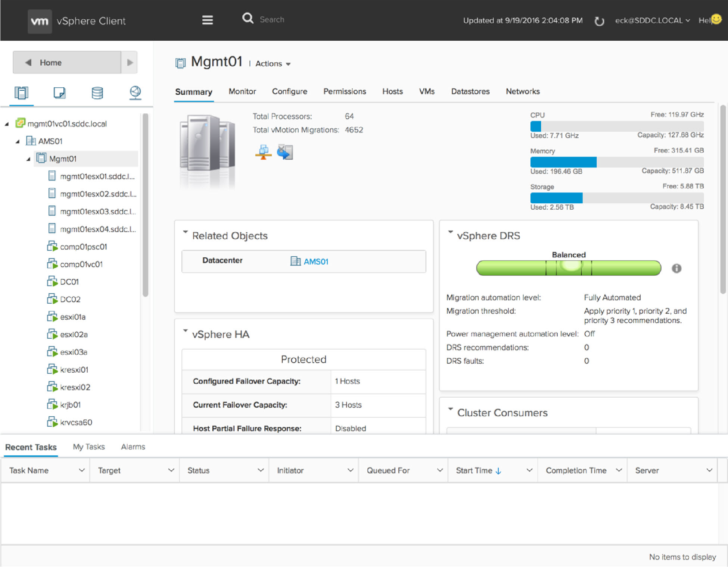This screenshot has width=728, height=567.
Task: Open the Hosts and Clusters inventory view
Action: [21, 93]
